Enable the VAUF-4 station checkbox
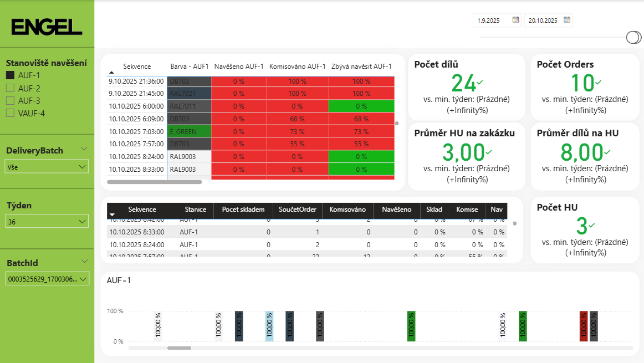 point(10,113)
